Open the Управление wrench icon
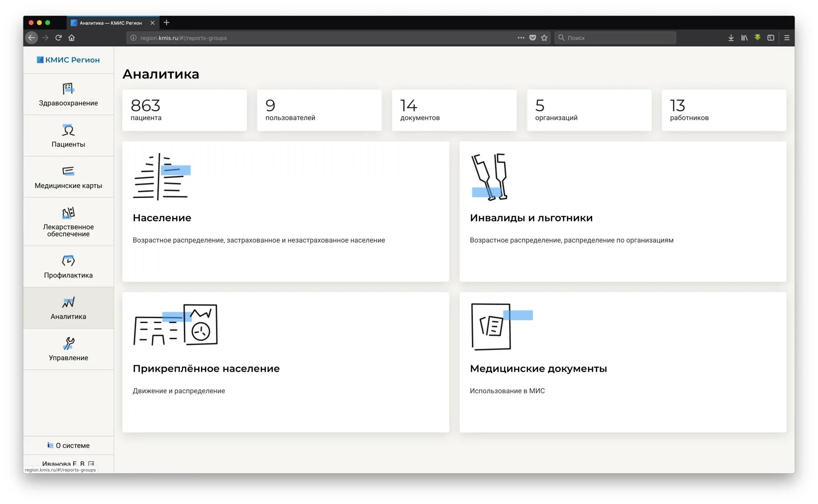Screen dimensions: 818x504 68,343
